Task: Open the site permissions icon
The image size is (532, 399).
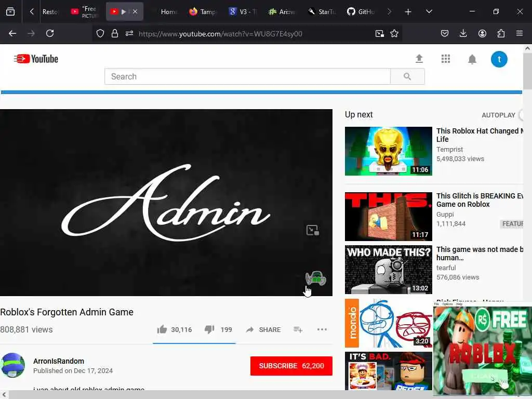Action: pyautogui.click(x=129, y=33)
